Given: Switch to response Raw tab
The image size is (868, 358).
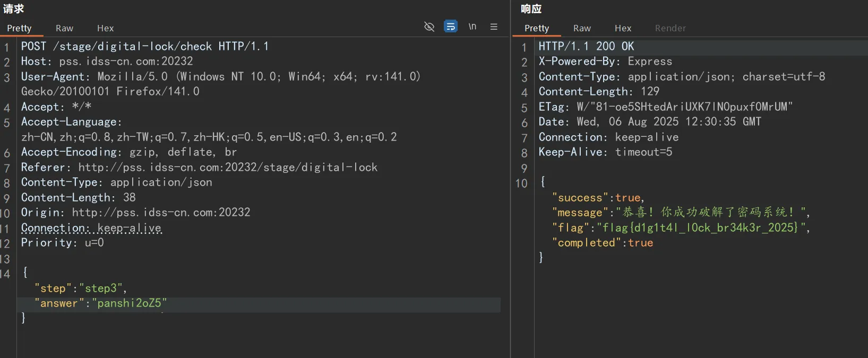Looking at the screenshot, I should 582,28.
